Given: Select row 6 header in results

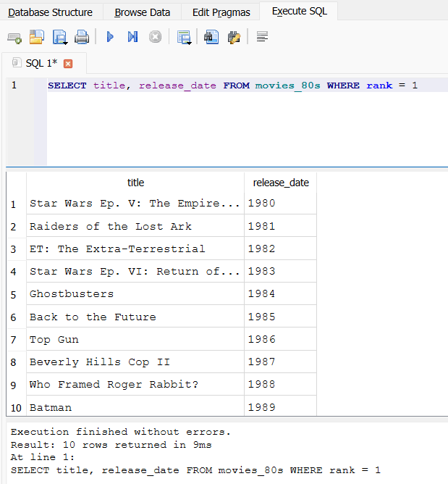Looking at the screenshot, I should tap(14, 317).
